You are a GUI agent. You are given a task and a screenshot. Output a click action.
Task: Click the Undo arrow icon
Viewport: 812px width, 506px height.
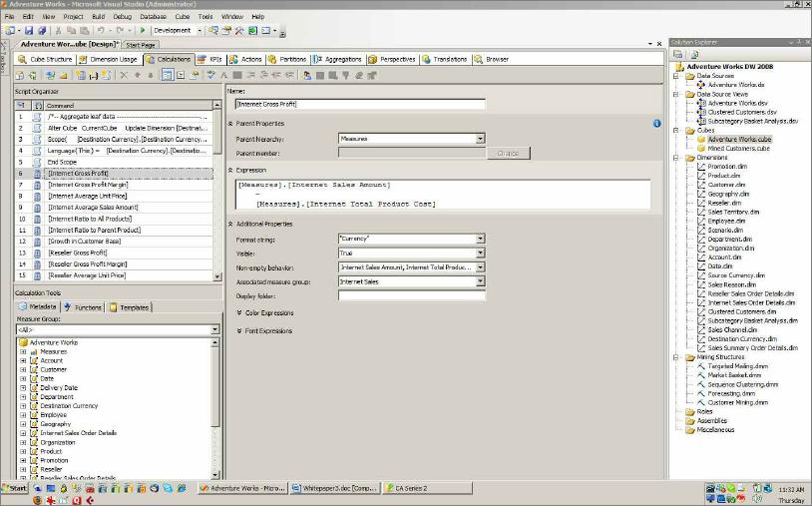(101, 31)
